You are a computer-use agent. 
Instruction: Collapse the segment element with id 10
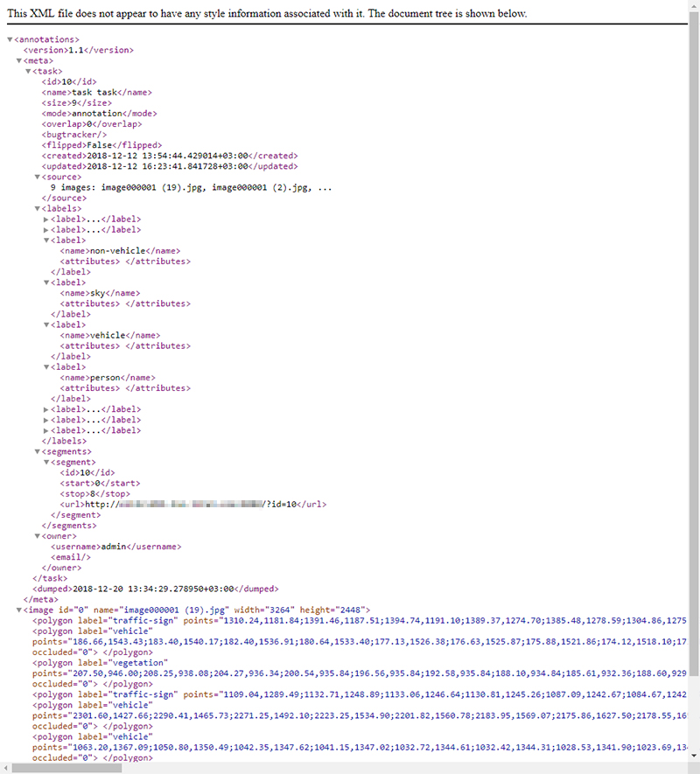pyautogui.click(x=46, y=461)
